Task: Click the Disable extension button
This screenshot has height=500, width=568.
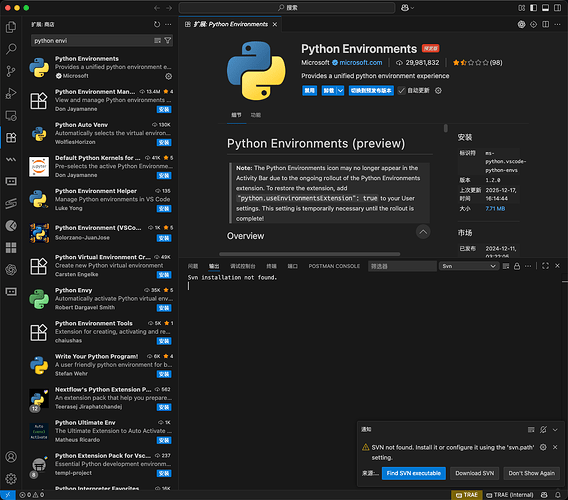Action: tap(309, 91)
